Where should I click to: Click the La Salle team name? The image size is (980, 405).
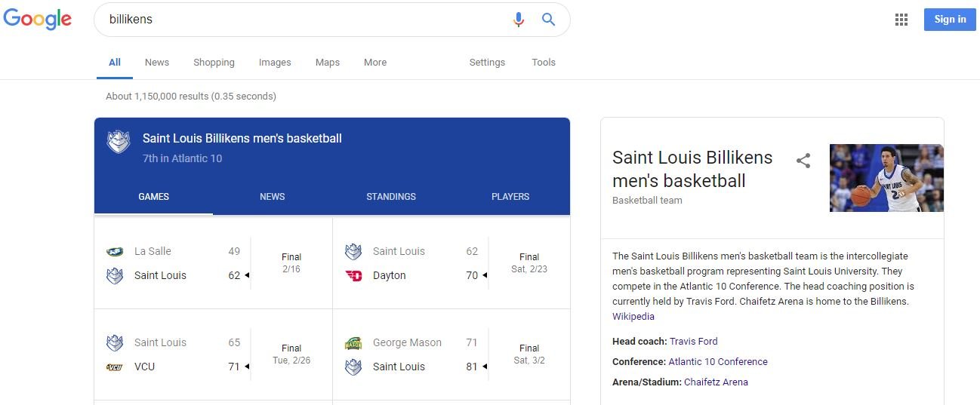click(153, 251)
